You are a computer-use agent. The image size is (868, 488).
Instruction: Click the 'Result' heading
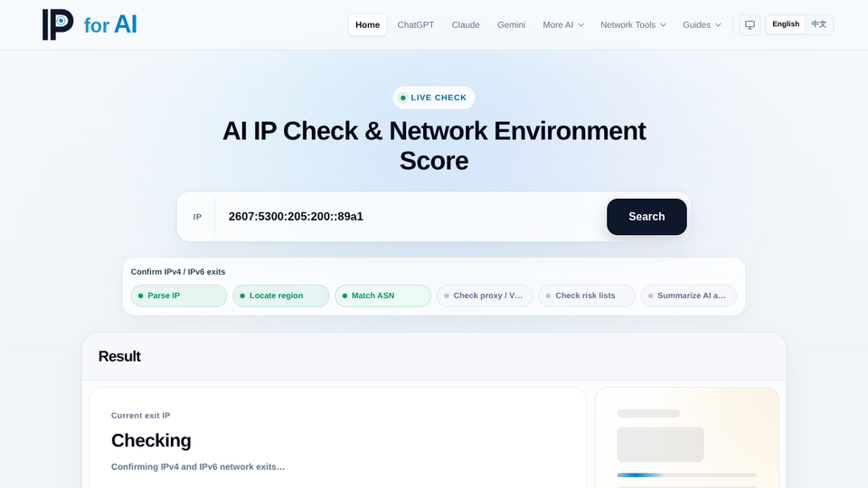119,356
